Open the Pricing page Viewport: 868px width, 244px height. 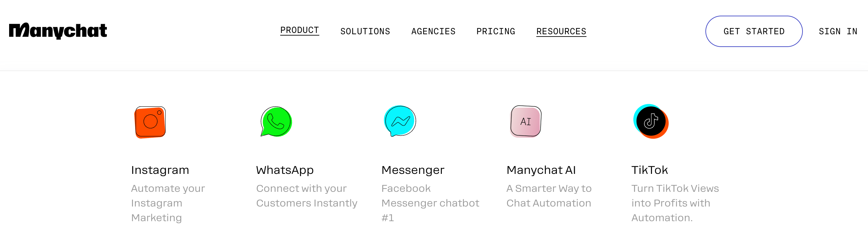tap(496, 31)
